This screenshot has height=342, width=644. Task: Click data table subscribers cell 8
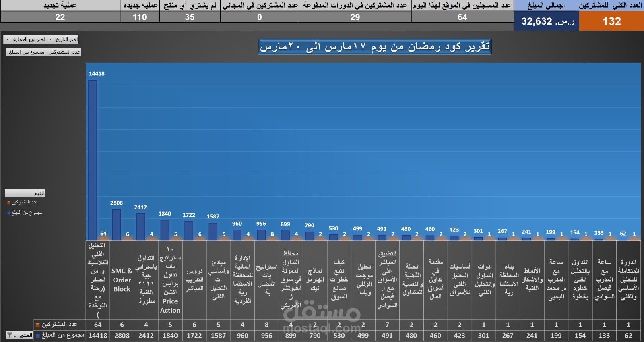pos(266,325)
